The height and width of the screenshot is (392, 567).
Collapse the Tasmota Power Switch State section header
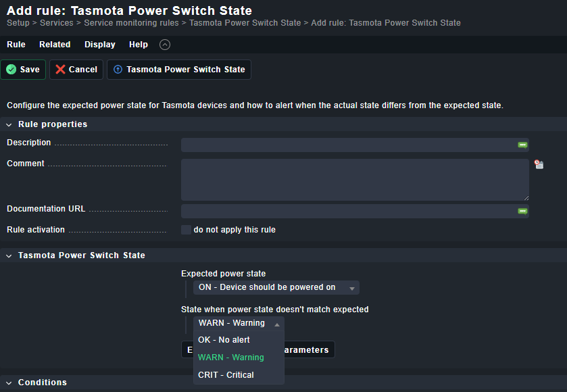(x=9, y=255)
